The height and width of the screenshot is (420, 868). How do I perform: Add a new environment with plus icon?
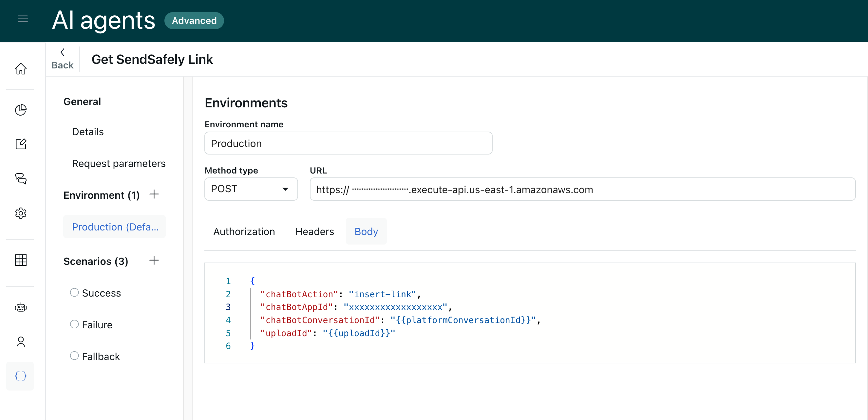[x=154, y=194]
